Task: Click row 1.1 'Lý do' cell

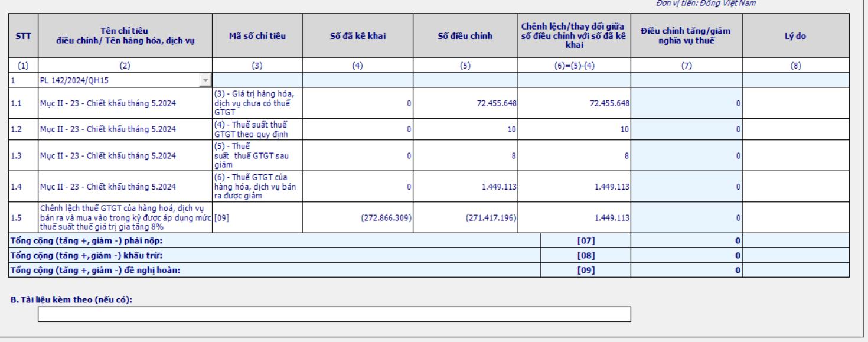Action: point(795,103)
